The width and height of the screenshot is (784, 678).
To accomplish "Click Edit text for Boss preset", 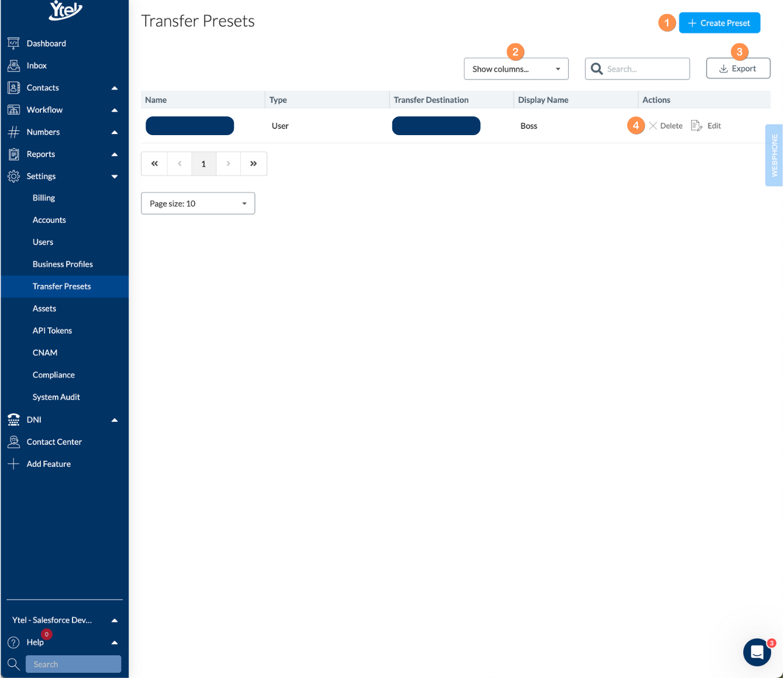I will pos(714,126).
